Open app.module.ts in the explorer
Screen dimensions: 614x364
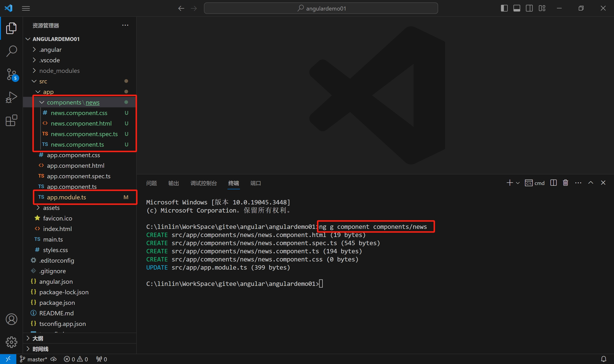pyautogui.click(x=66, y=197)
